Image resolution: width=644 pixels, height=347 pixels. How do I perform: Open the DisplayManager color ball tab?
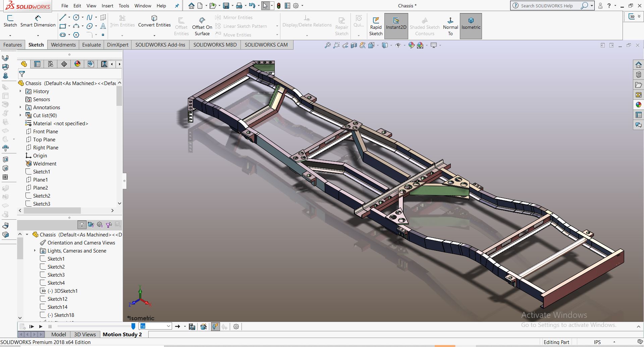[x=77, y=64]
